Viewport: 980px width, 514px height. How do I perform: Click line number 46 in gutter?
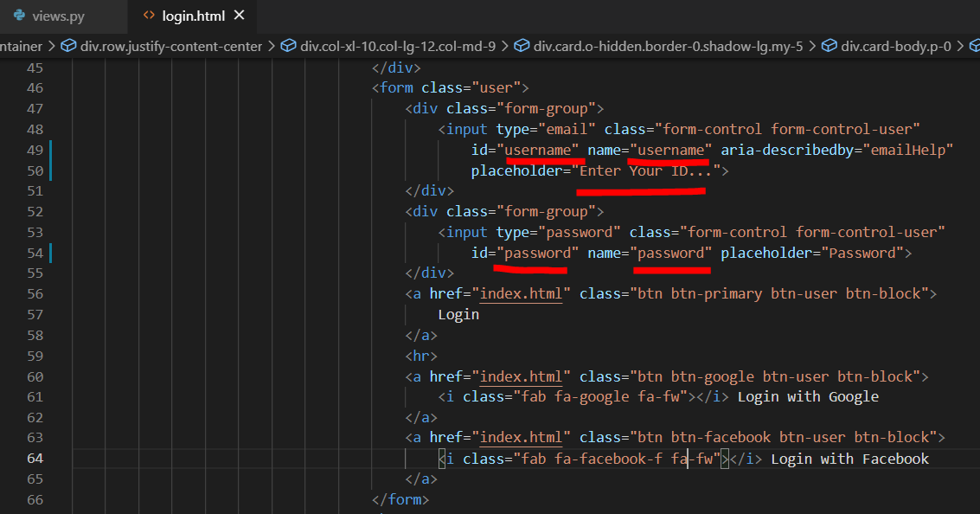pyautogui.click(x=35, y=88)
